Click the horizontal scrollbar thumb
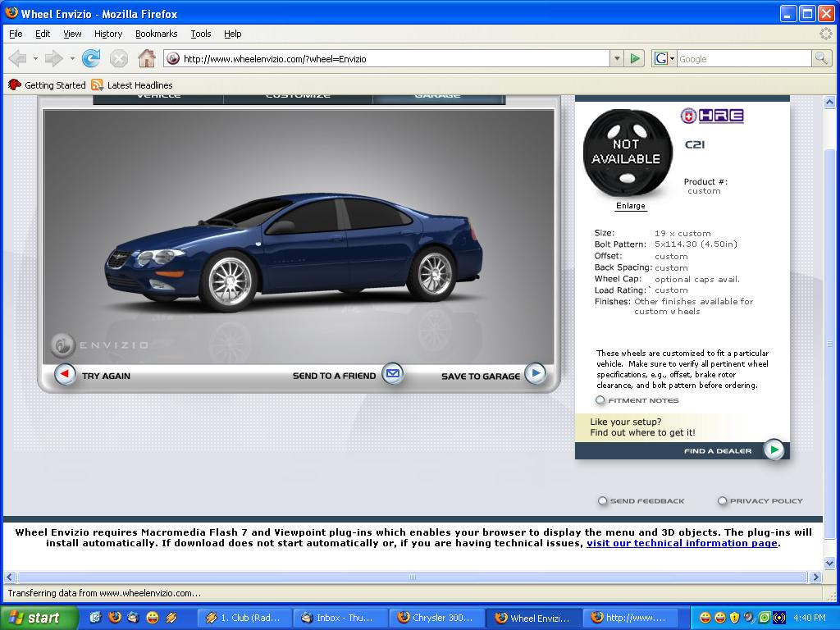The height and width of the screenshot is (630, 840). click(x=413, y=577)
